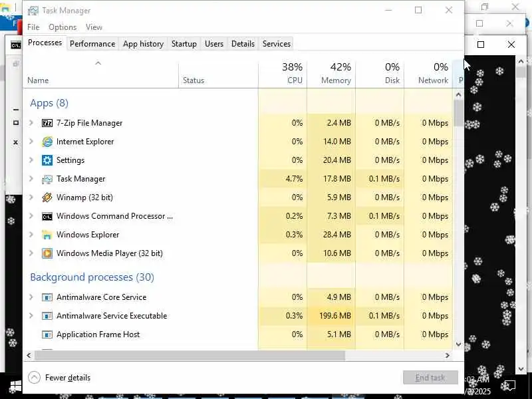Click the Internet Explorer icon in process list
This screenshot has height=399, width=532.
(x=47, y=142)
